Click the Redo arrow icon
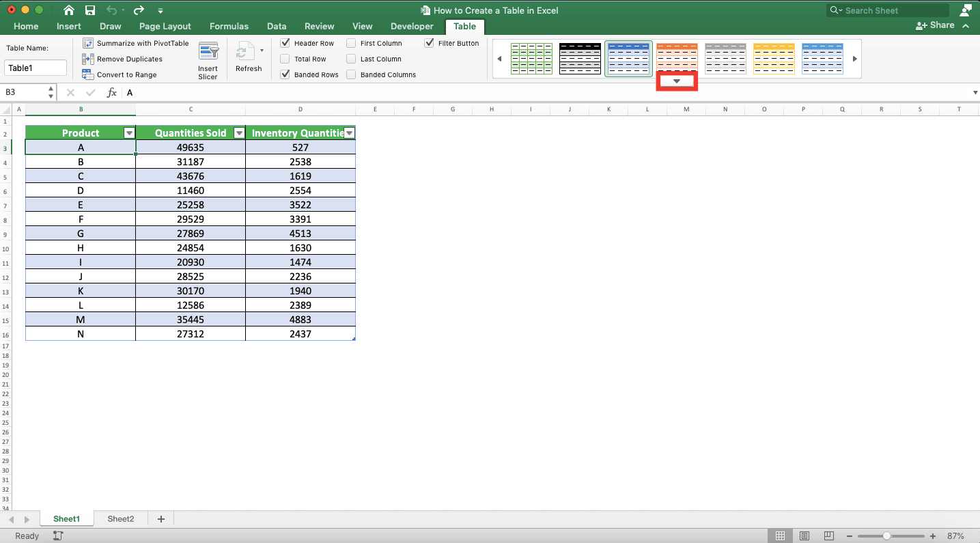 coord(139,10)
